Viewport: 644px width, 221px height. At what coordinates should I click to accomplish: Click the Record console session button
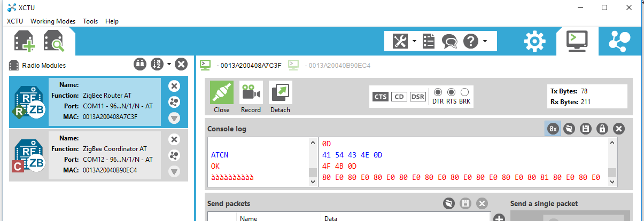[x=251, y=97]
